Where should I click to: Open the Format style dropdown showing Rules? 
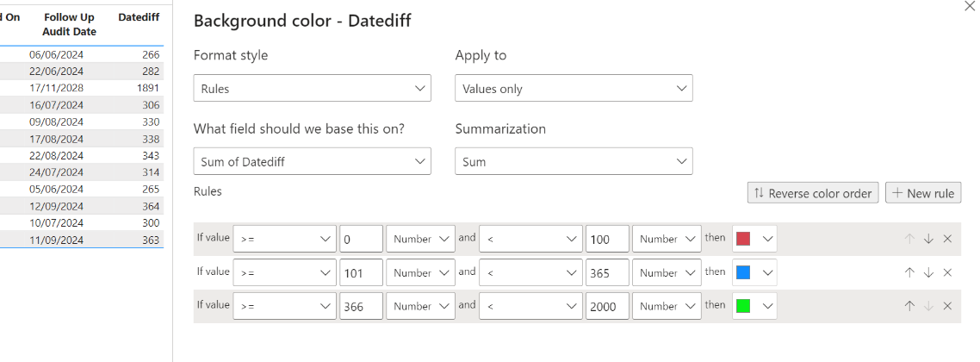tap(312, 88)
